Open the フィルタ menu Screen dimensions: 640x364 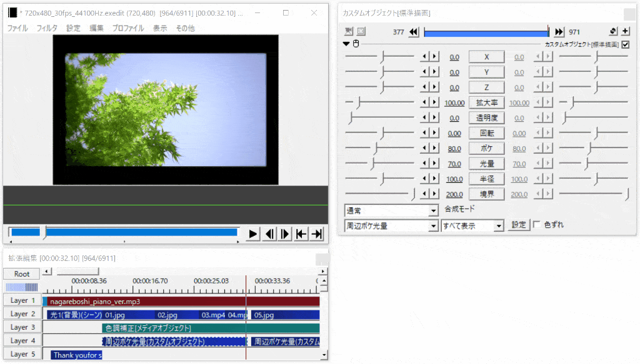pos(47,28)
